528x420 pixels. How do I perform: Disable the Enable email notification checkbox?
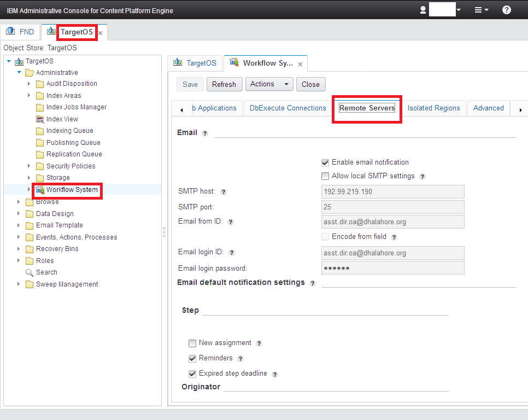pos(325,162)
